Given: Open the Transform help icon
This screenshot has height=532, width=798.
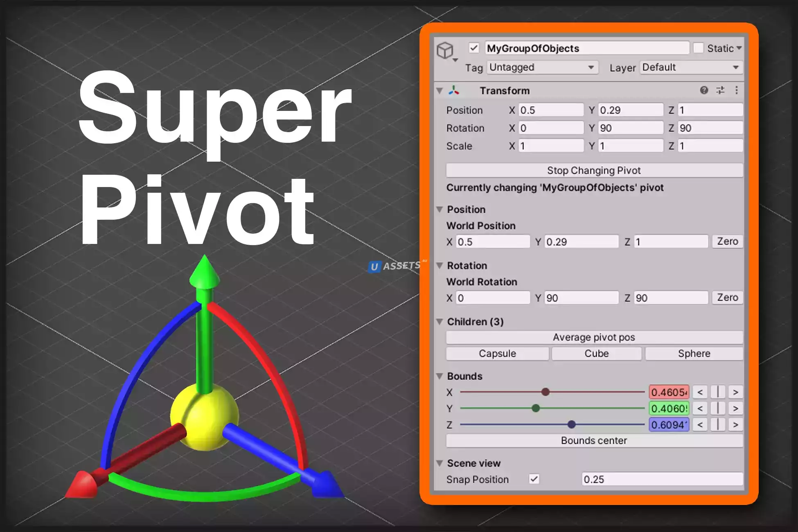Looking at the screenshot, I should [704, 90].
